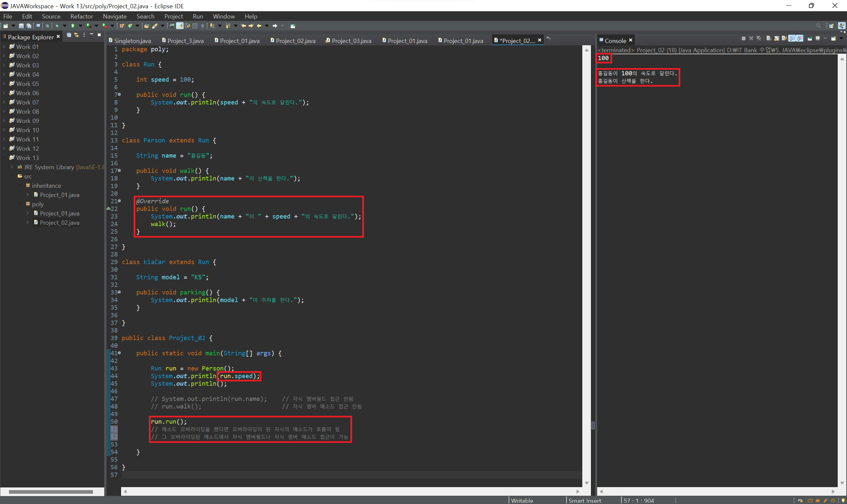Switch to the Project_03.java editor tab

(351, 41)
